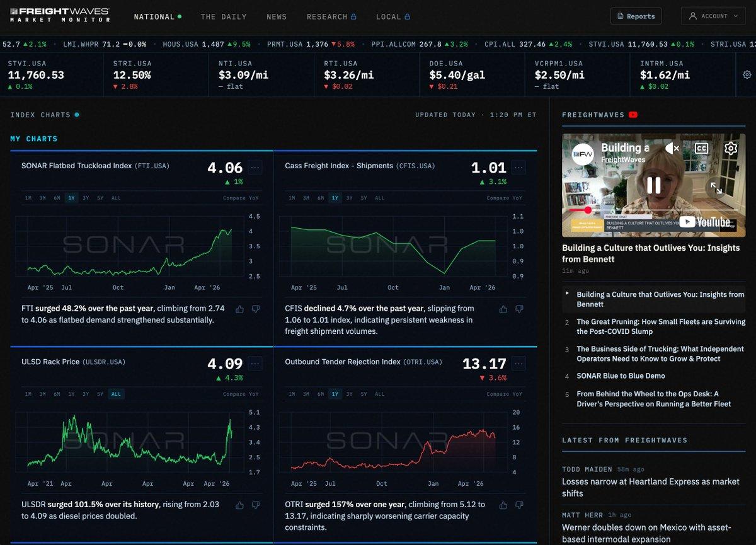
Task: Select the 3M range on ULSD Rack Price chart
Action: coord(42,393)
